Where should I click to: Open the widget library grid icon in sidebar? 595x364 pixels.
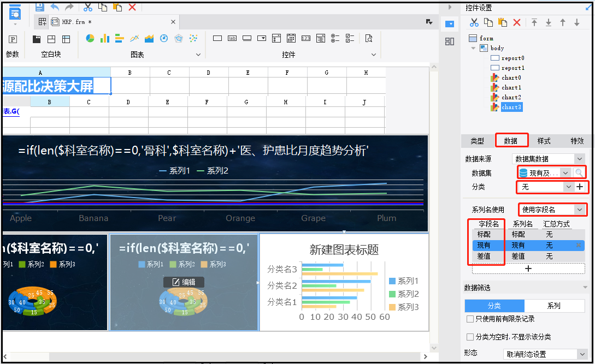click(450, 41)
